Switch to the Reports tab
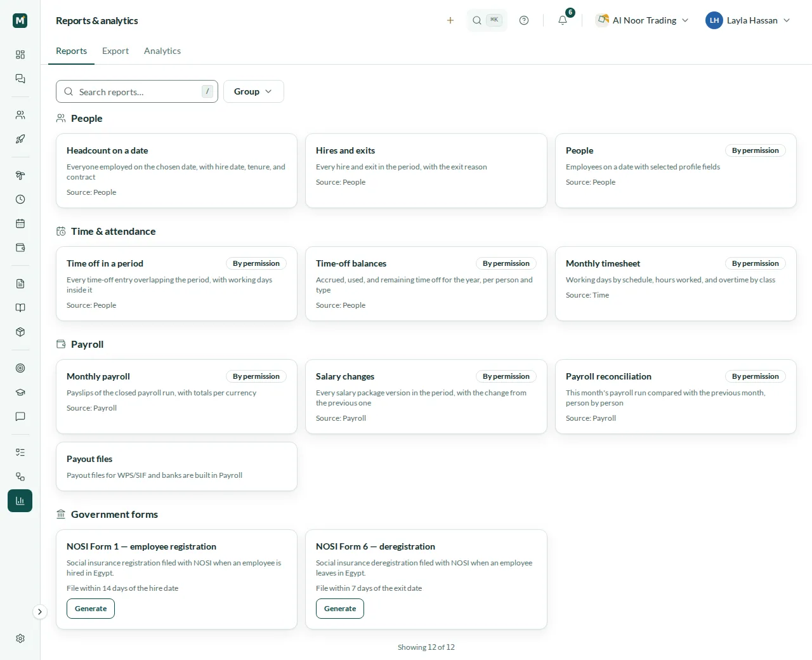The image size is (812, 660). (71, 51)
